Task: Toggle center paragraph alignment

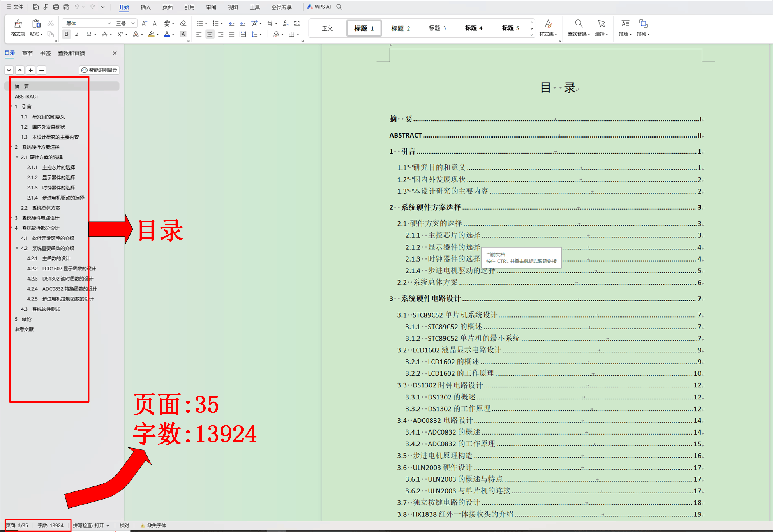Action: [210, 34]
